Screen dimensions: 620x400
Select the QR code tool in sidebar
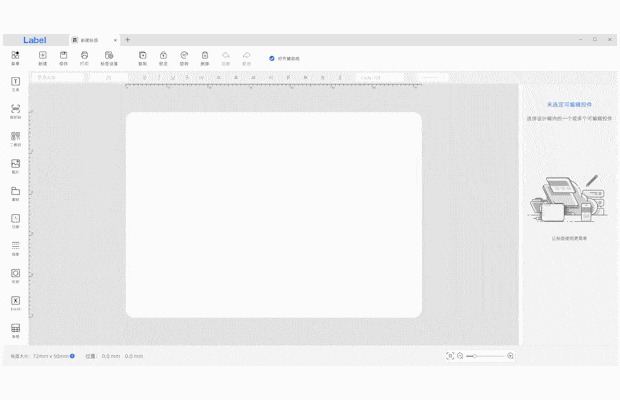[x=15, y=137]
